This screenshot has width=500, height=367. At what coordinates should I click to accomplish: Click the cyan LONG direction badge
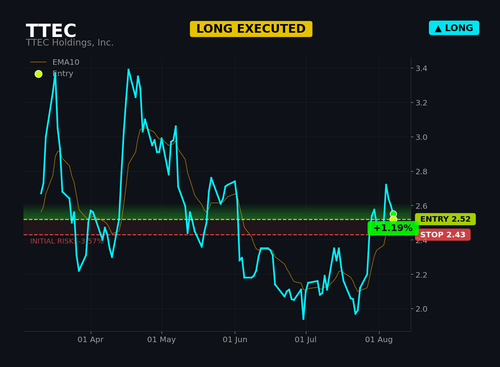tap(454, 28)
